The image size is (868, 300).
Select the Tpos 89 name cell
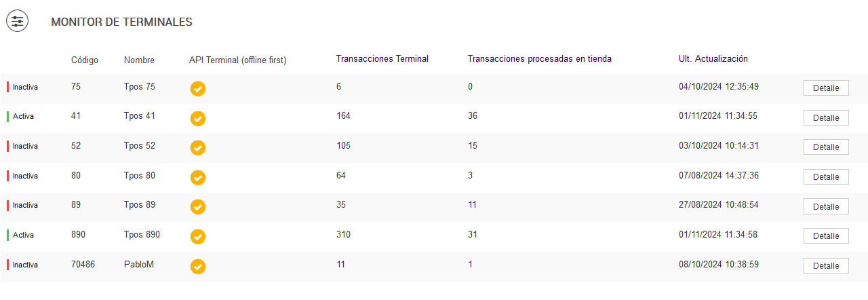tap(139, 205)
